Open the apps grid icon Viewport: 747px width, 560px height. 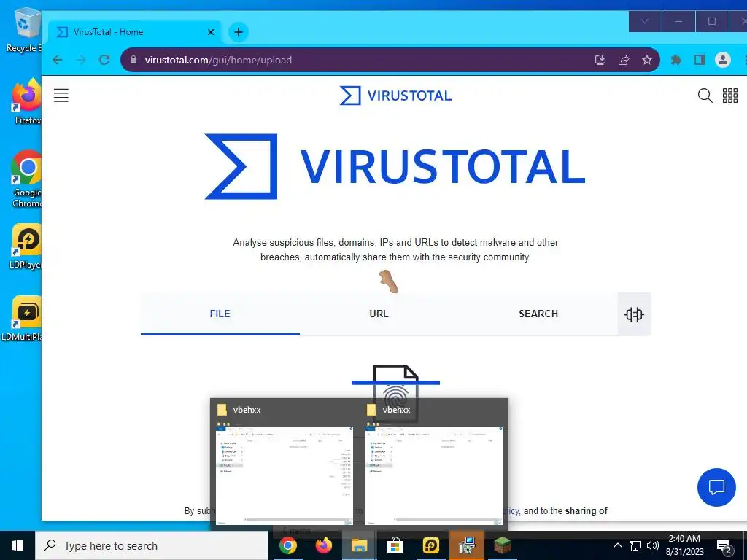pyautogui.click(x=729, y=96)
